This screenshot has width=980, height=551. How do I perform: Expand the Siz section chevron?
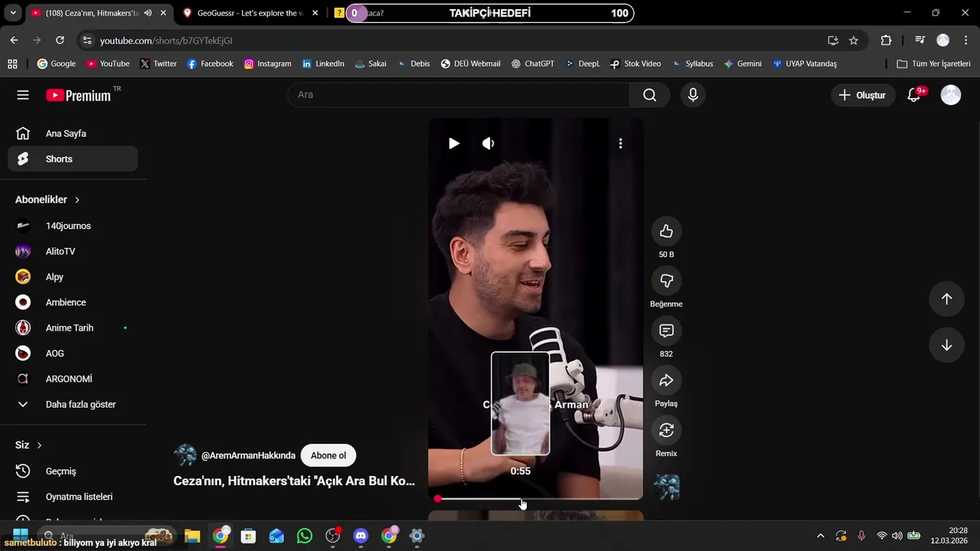[39, 445]
